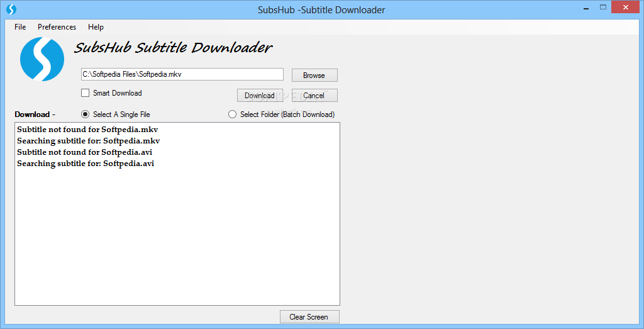644x329 pixels.
Task: Open the Help menu
Action: 96,27
